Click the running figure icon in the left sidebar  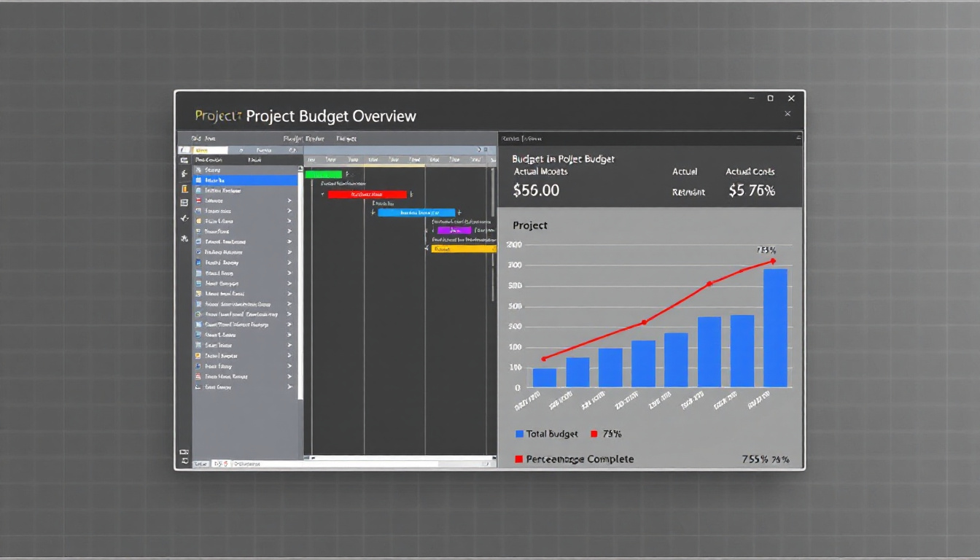(x=184, y=174)
